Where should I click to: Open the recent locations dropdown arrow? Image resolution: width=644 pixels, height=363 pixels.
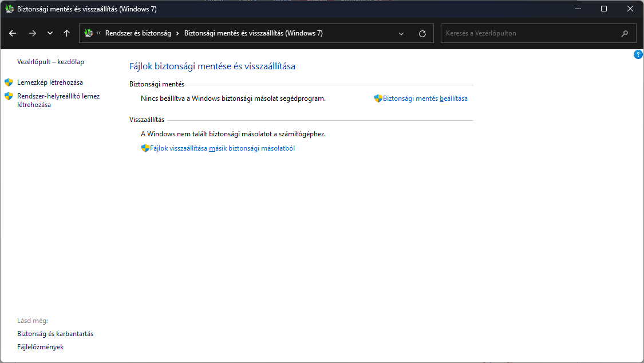pos(50,33)
